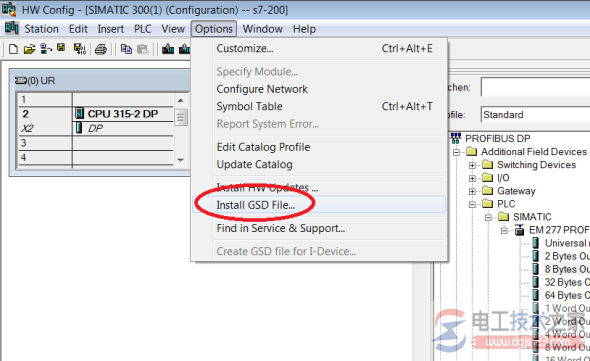
Task: Collapse the Additional Field Devices node
Action: (x=456, y=152)
